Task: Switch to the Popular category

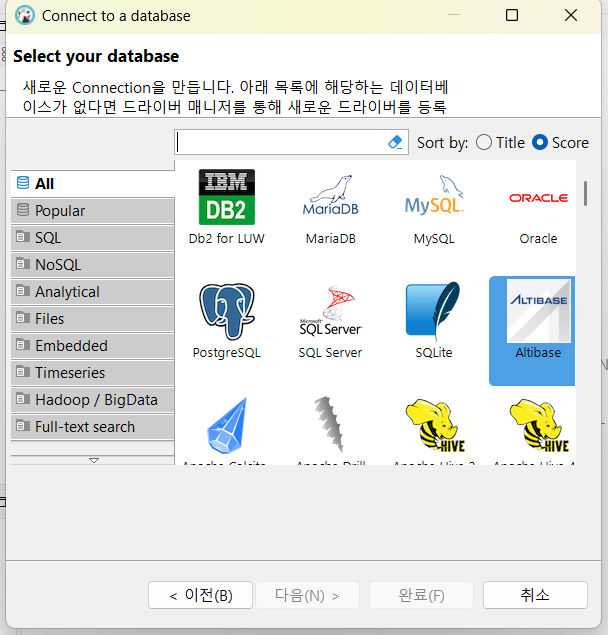Action: click(x=93, y=211)
